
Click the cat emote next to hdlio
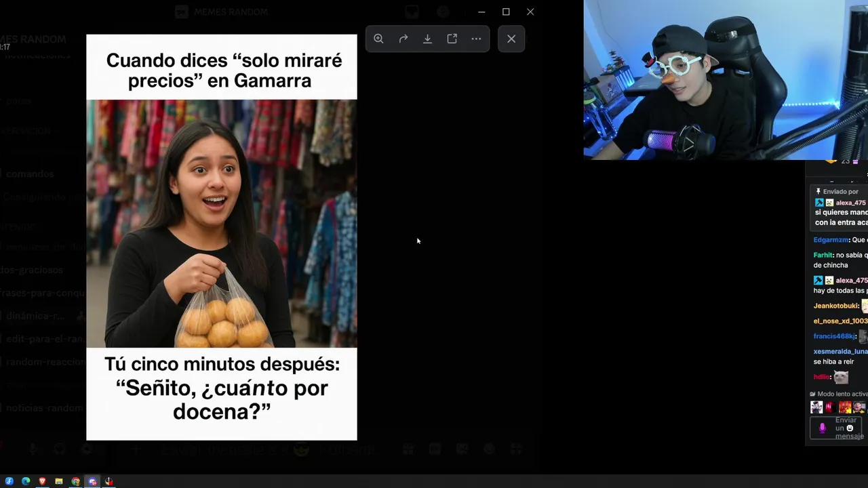pyautogui.click(x=841, y=377)
